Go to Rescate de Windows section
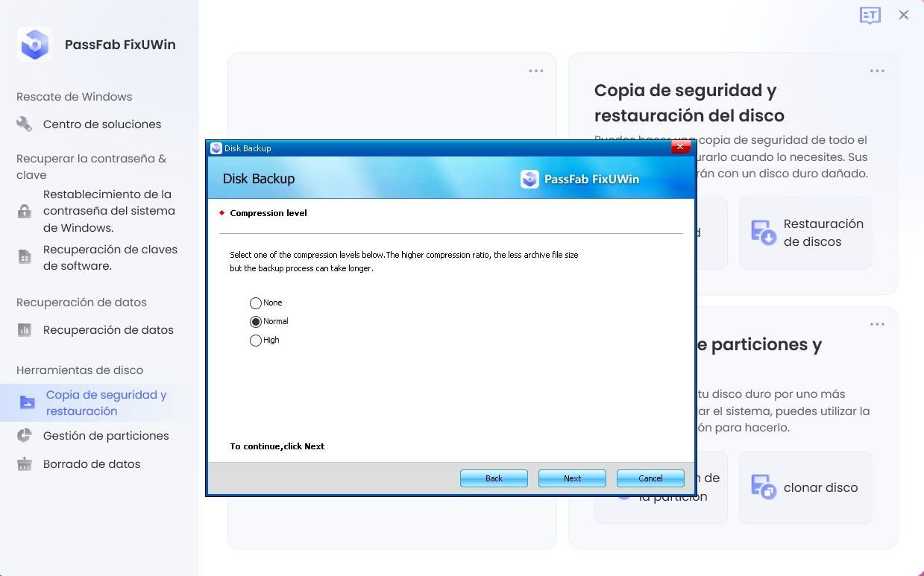This screenshot has height=576, width=924. [x=73, y=96]
